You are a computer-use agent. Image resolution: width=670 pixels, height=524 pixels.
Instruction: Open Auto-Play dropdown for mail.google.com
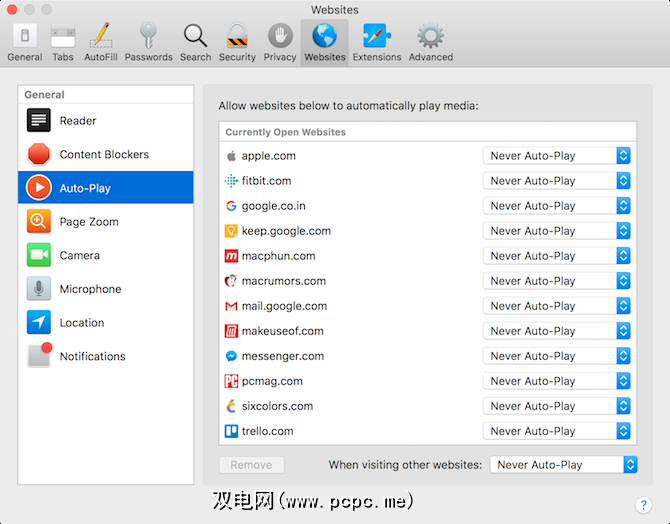(x=557, y=306)
